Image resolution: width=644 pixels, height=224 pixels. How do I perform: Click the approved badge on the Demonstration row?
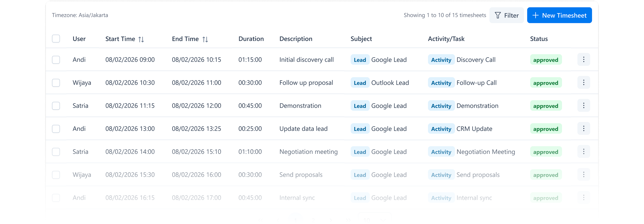[x=546, y=105]
